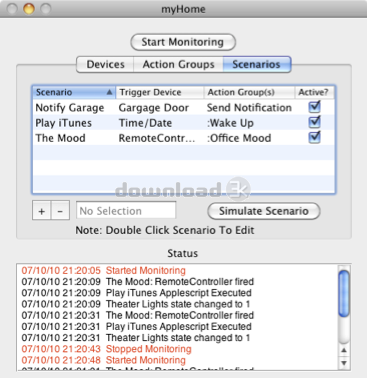Viewport: 367px width, 378px height.
Task: Remove scenario with the minus button
Action: pos(60,210)
